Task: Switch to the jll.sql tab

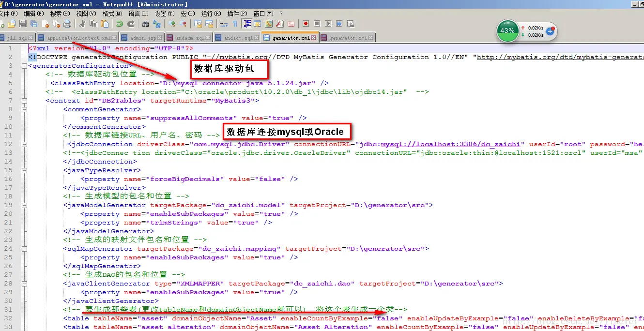Action: click(x=16, y=38)
